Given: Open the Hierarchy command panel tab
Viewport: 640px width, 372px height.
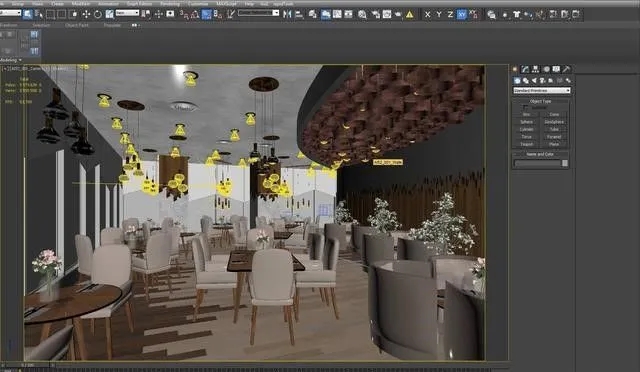Looking at the screenshot, I should [x=535, y=69].
